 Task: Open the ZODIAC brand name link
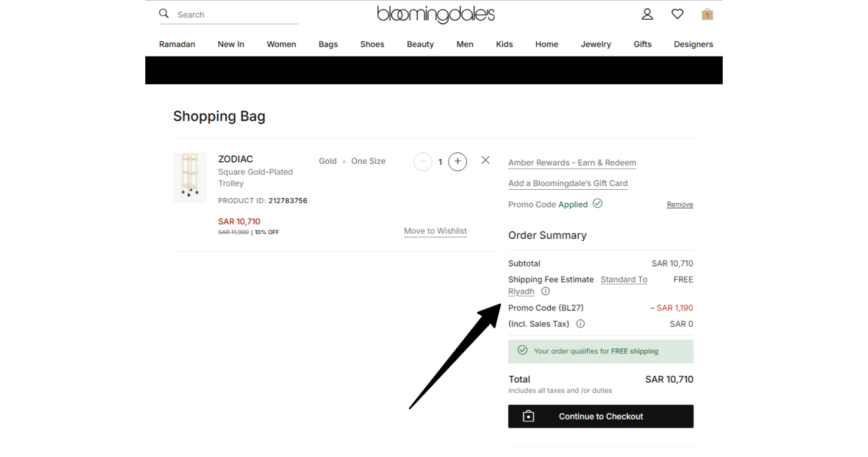pos(235,159)
